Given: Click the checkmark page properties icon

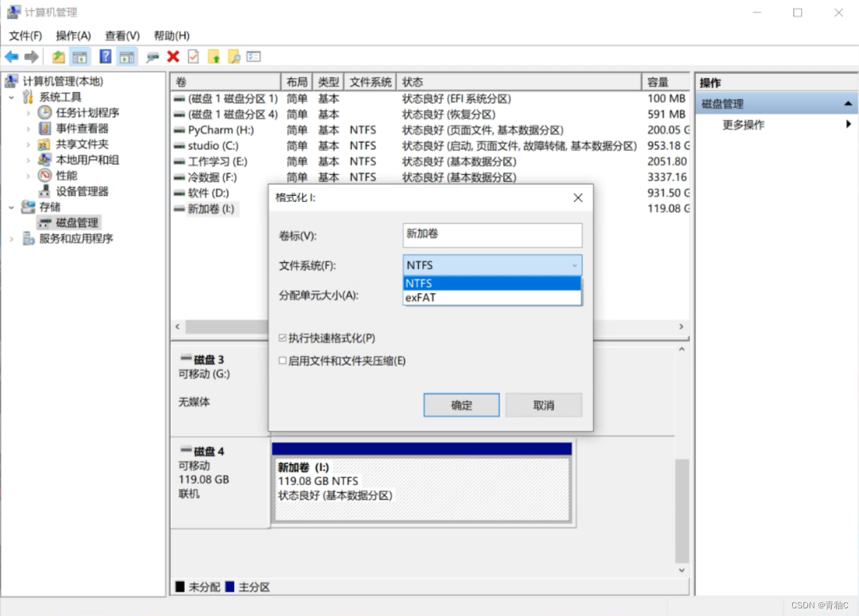Looking at the screenshot, I should [x=194, y=57].
